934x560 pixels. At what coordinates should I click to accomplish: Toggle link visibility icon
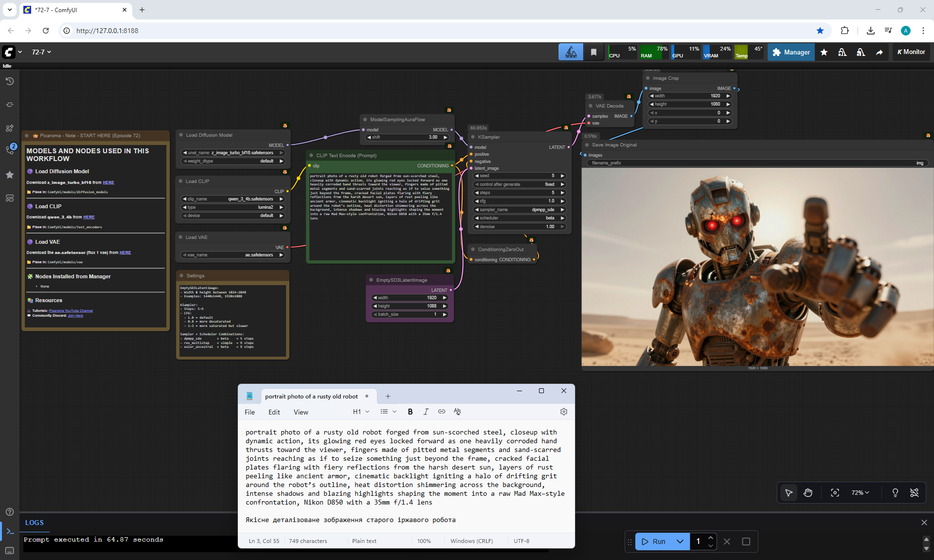914,493
